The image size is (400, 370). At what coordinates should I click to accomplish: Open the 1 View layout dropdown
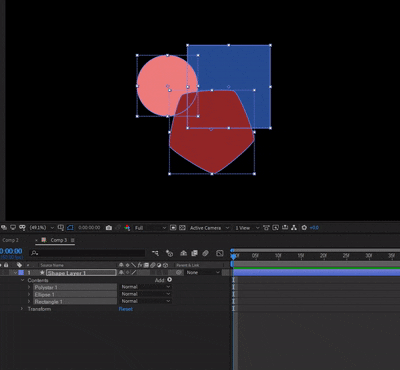tap(247, 228)
